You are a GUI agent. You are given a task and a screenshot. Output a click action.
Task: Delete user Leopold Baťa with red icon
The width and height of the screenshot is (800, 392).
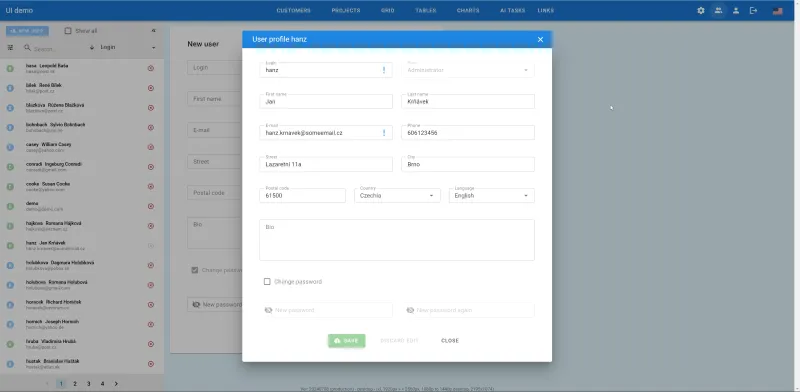pyautogui.click(x=151, y=68)
